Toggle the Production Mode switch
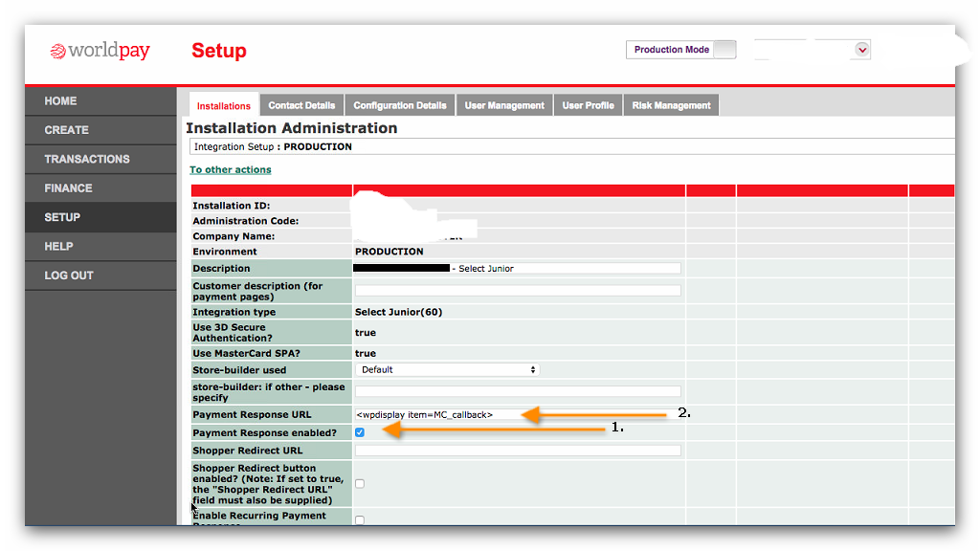The width and height of the screenshot is (980, 551). click(724, 50)
